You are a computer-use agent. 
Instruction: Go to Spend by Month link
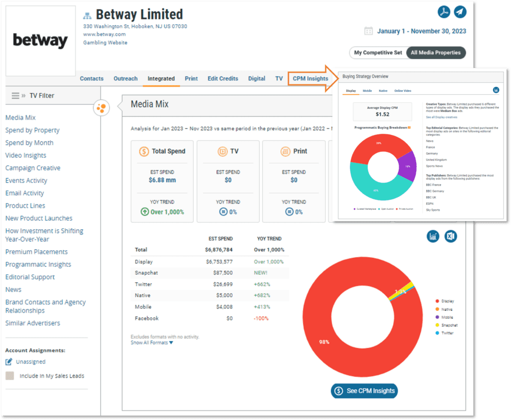[x=29, y=143]
